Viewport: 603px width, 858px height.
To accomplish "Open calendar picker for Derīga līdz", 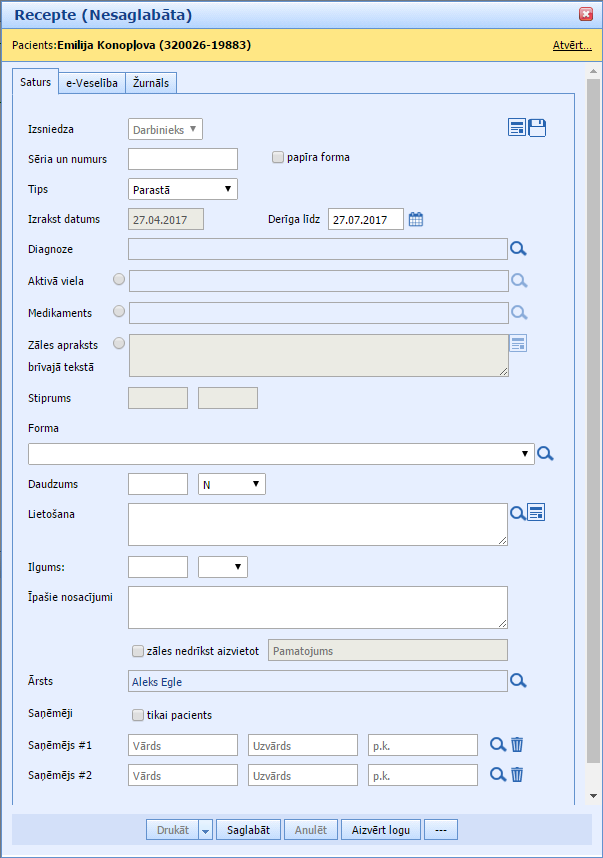I will click(416, 220).
